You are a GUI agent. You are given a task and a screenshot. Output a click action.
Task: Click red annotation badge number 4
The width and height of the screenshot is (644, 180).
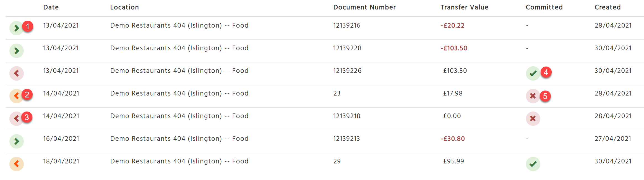[x=546, y=72]
